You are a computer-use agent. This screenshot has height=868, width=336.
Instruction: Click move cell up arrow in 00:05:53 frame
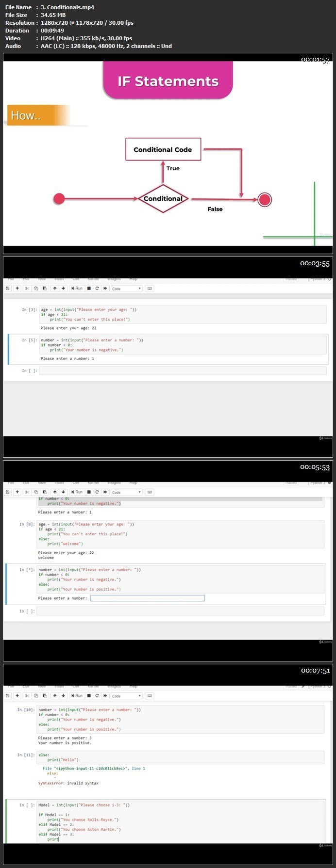click(x=55, y=492)
